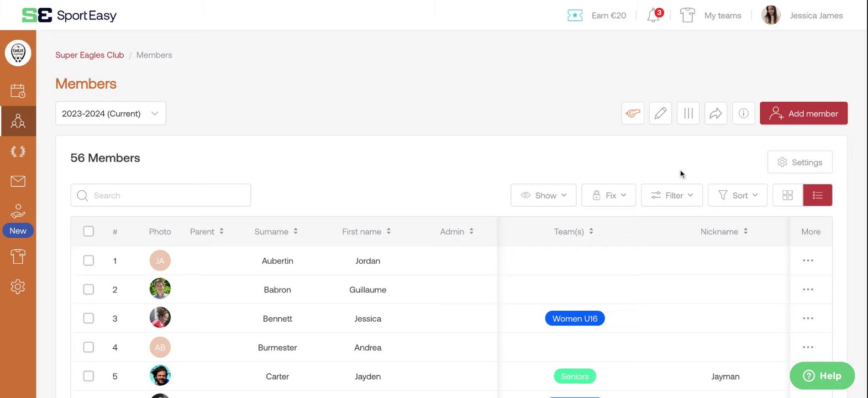Check the box for Jayden Carter

point(88,376)
